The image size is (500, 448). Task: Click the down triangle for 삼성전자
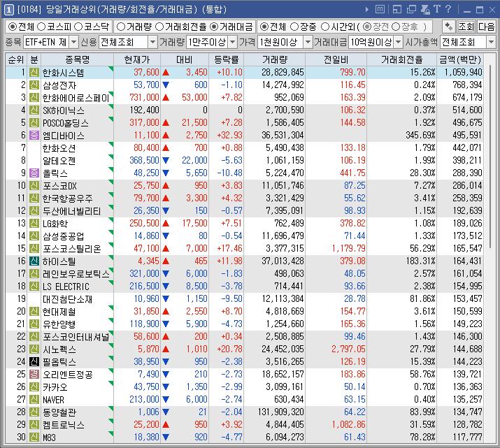166,85
